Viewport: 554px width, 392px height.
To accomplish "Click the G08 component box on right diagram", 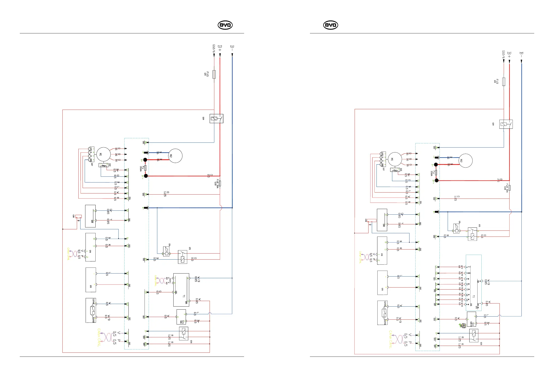I will pyautogui.click(x=382, y=220).
